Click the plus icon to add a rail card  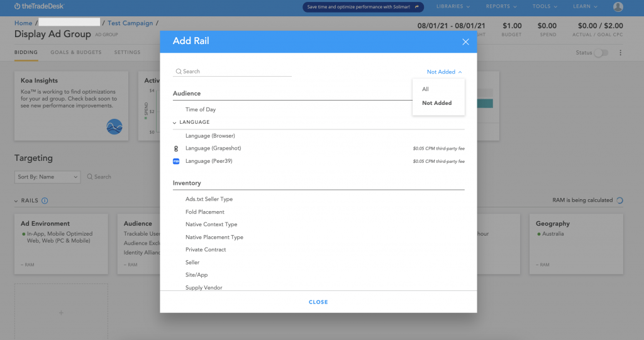click(x=61, y=313)
